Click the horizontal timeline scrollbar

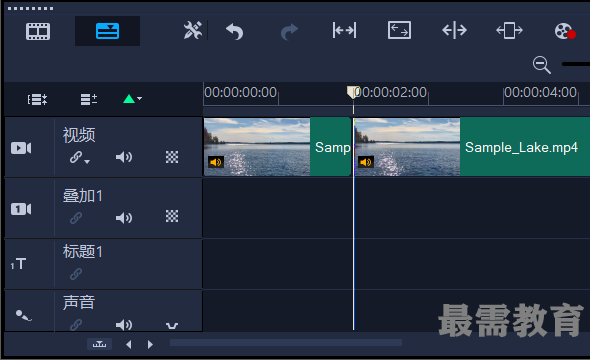coord(286,343)
